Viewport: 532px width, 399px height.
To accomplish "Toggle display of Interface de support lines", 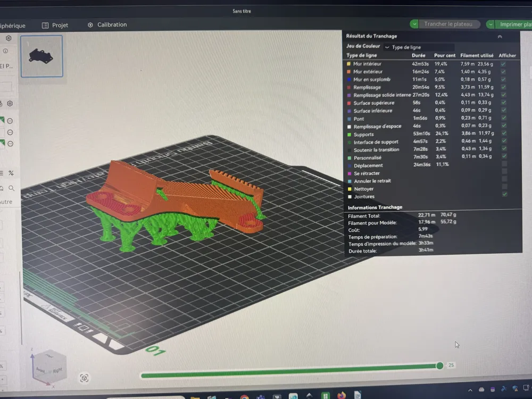I will [x=504, y=141].
